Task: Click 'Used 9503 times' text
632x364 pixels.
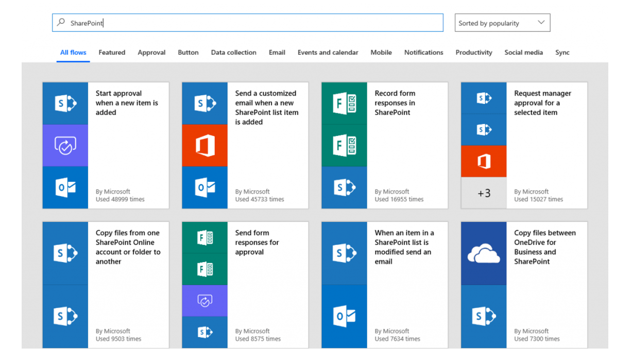Action: (118, 339)
